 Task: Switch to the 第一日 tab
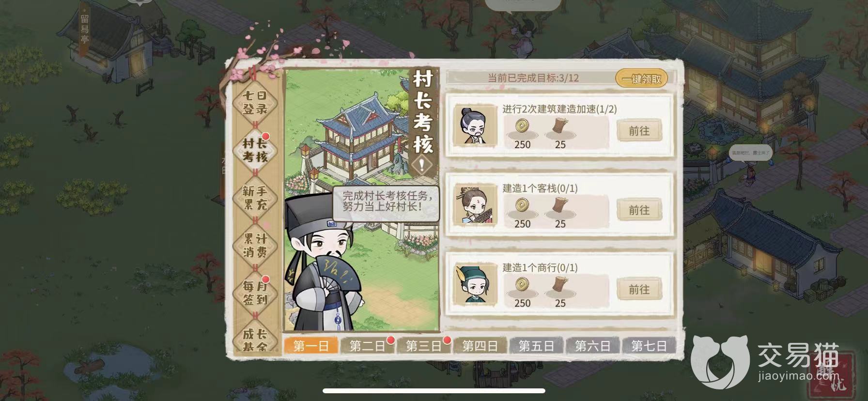click(x=311, y=346)
